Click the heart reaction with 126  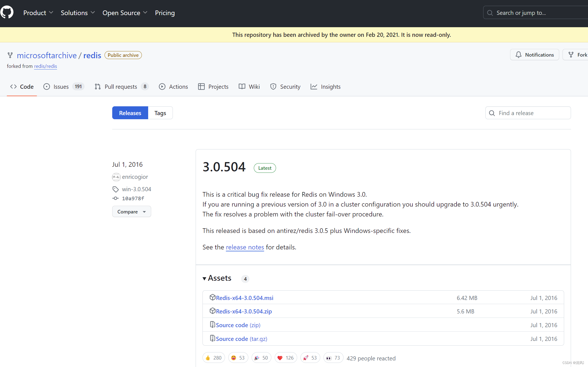pyautogui.click(x=286, y=358)
